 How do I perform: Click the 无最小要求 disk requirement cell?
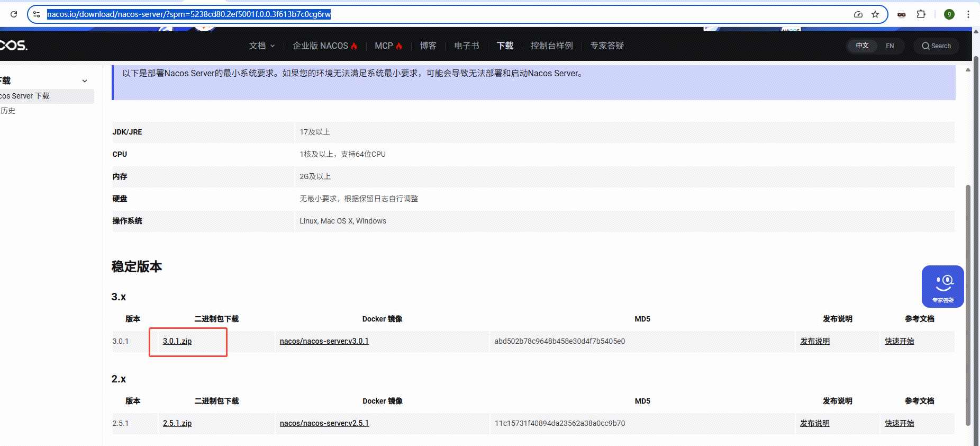point(359,199)
